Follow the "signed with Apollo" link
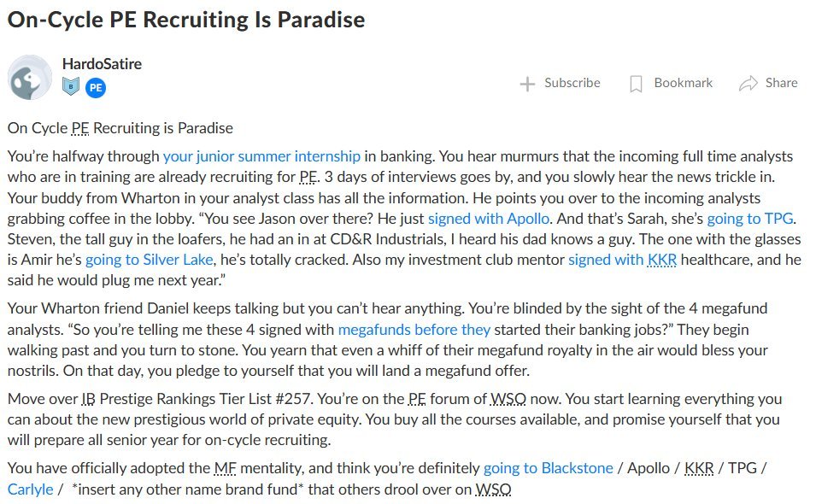 tap(489, 217)
